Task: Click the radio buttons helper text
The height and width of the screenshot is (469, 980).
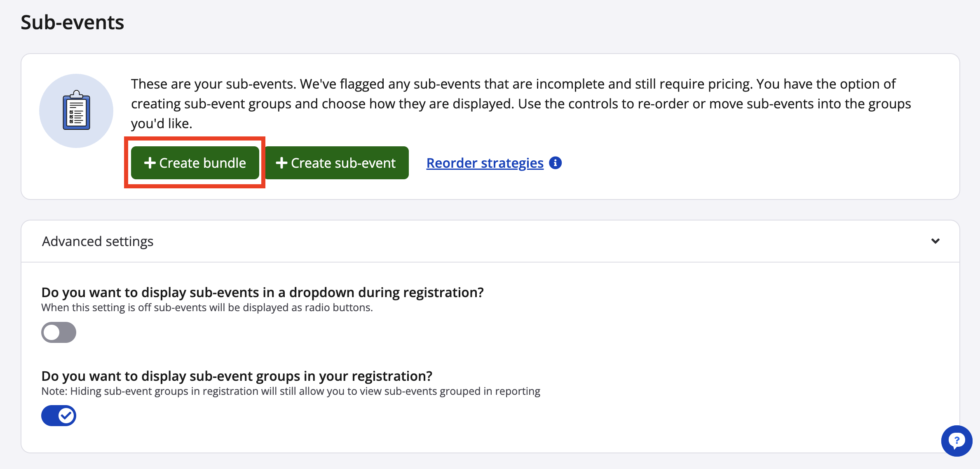Action: (x=207, y=307)
